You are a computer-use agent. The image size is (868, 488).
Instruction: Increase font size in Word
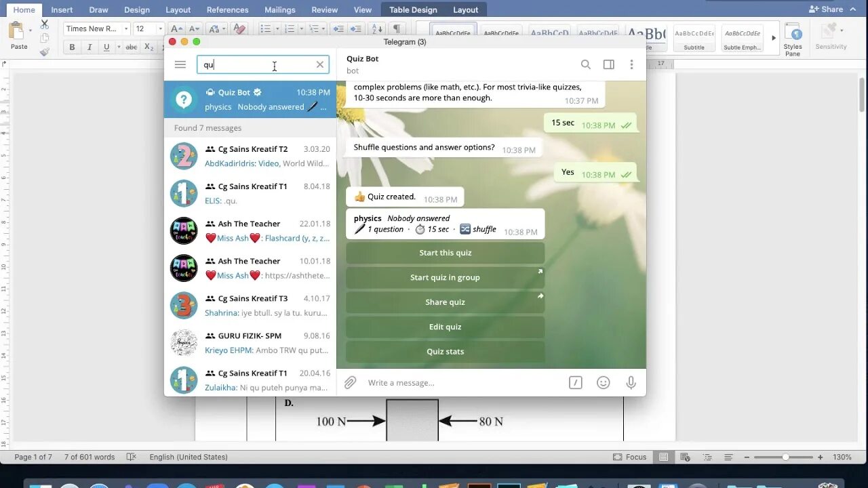point(176,28)
